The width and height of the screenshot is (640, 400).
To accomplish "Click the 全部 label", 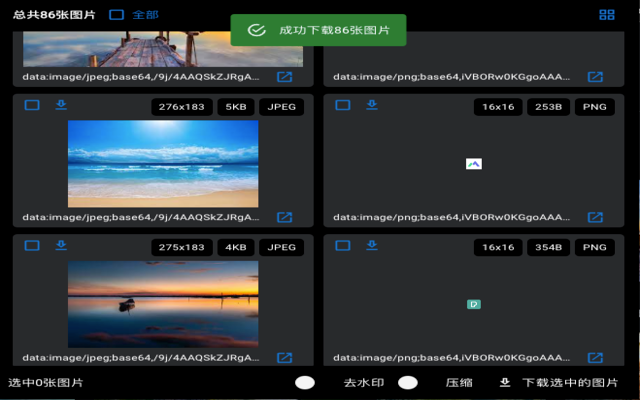I will point(145,15).
